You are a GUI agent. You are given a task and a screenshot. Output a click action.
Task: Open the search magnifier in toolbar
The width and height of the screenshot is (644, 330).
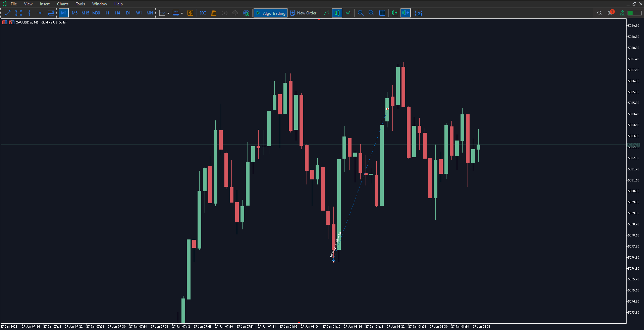coord(599,13)
